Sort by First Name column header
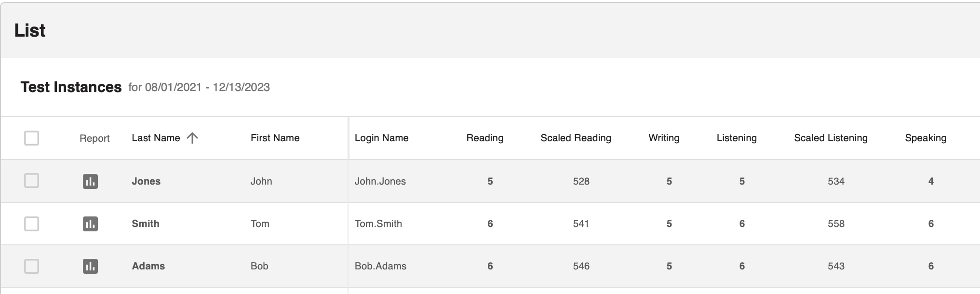 [275, 138]
